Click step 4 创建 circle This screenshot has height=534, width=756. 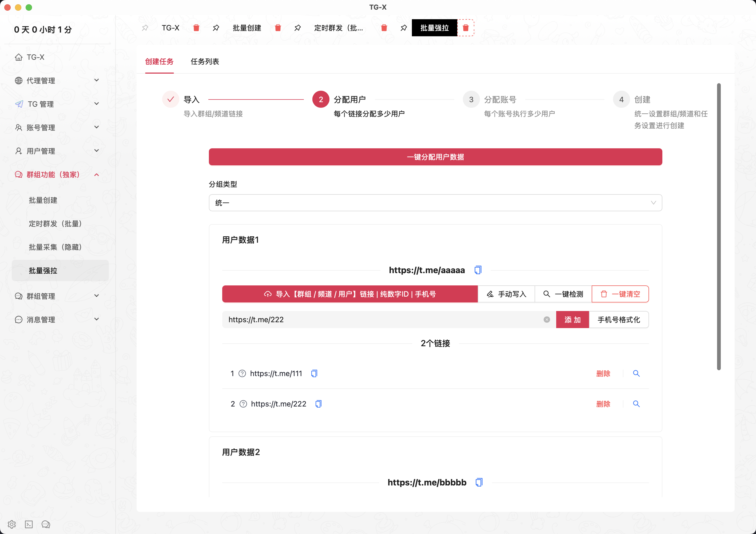[621, 99]
